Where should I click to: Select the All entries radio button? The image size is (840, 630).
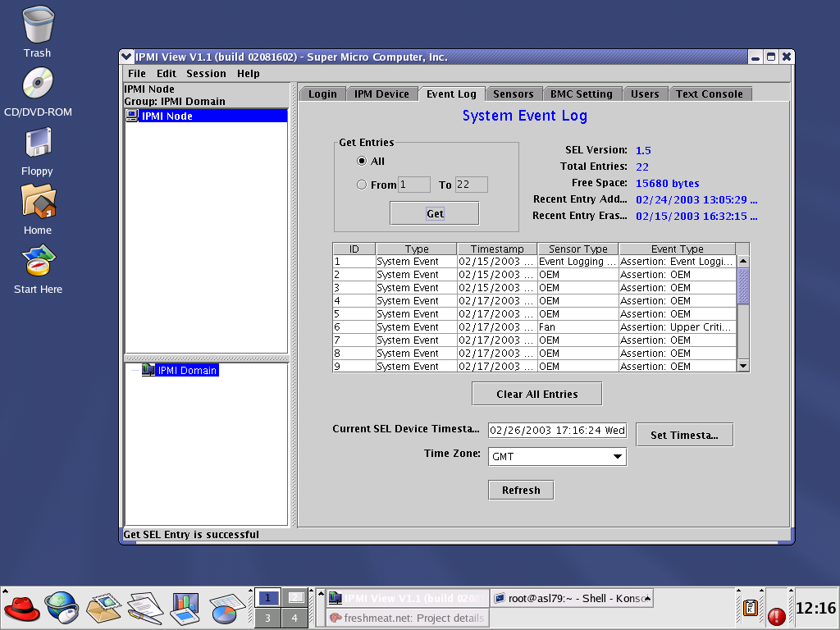pos(362,161)
